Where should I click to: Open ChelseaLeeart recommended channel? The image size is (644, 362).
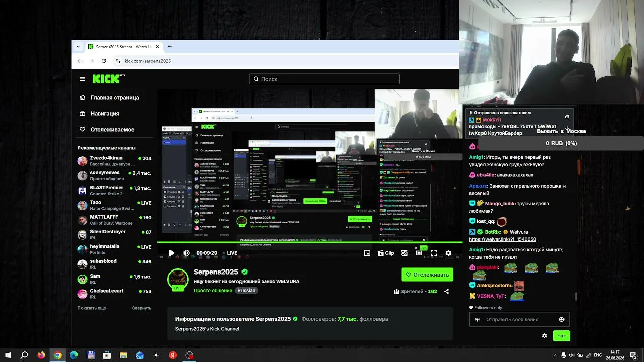click(115, 294)
